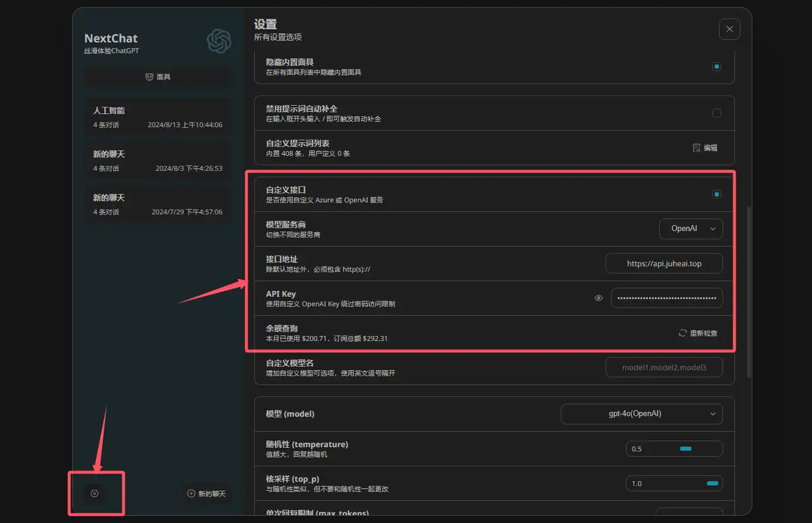The width and height of the screenshot is (812, 523).
Task: Reveal the API Key using the eye icon
Action: coord(598,297)
